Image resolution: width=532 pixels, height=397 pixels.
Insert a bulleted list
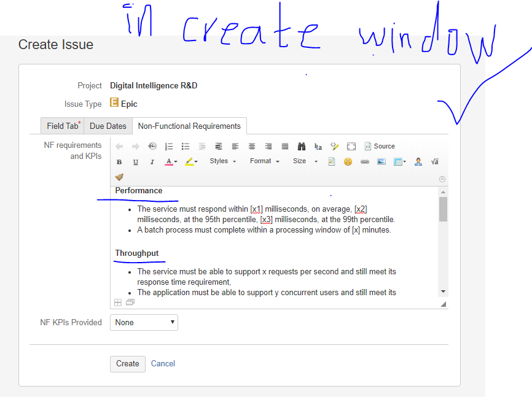point(185,146)
